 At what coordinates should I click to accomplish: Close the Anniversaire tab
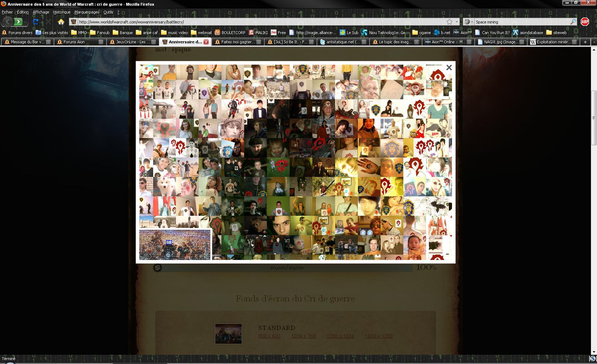pyautogui.click(x=206, y=42)
